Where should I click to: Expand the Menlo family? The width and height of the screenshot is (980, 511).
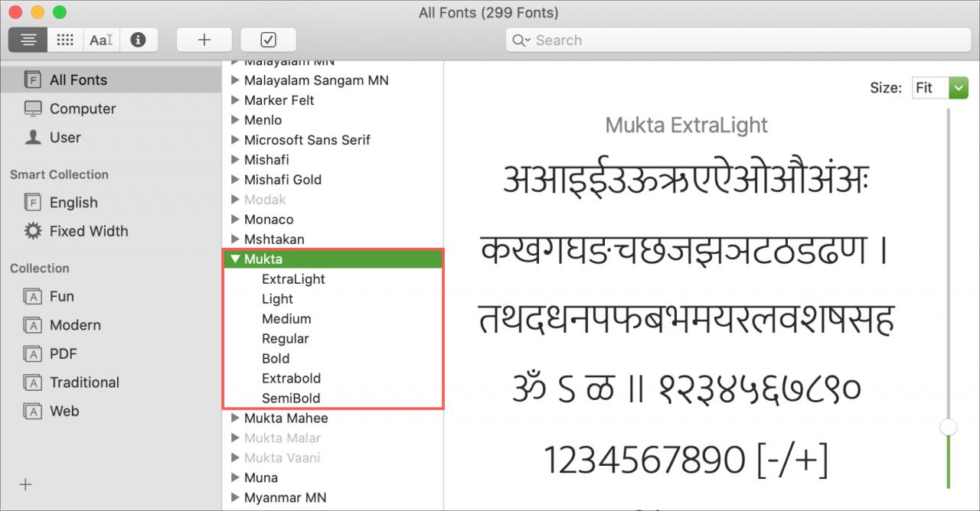click(234, 120)
